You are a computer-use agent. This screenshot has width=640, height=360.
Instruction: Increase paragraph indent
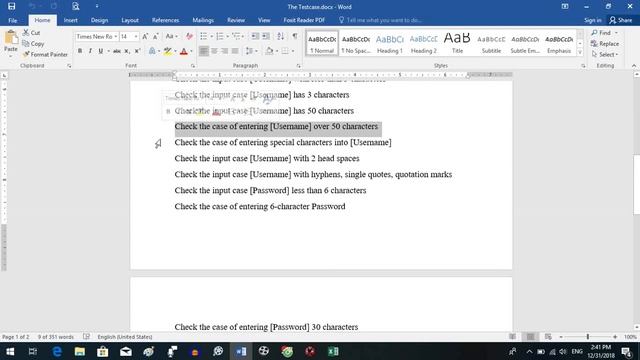[x=266, y=37]
